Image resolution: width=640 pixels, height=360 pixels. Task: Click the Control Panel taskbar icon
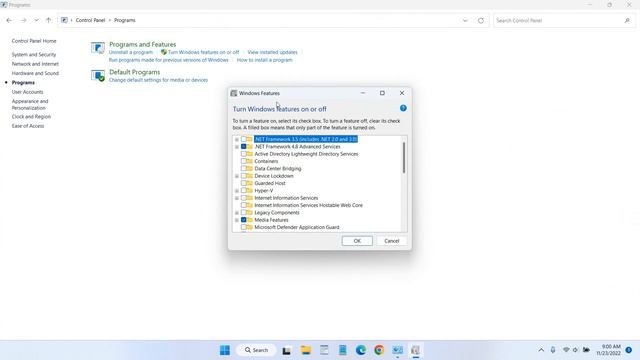pos(398,350)
